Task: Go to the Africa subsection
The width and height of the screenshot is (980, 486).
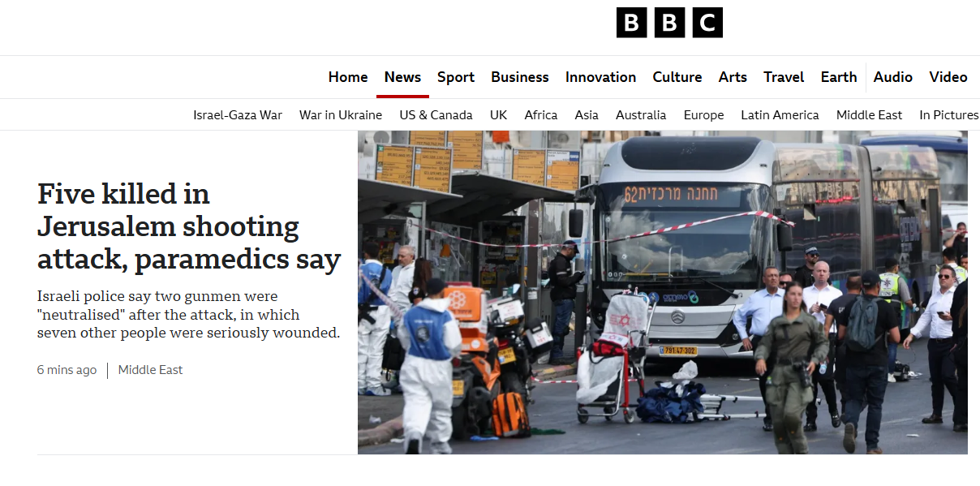Action: click(541, 115)
